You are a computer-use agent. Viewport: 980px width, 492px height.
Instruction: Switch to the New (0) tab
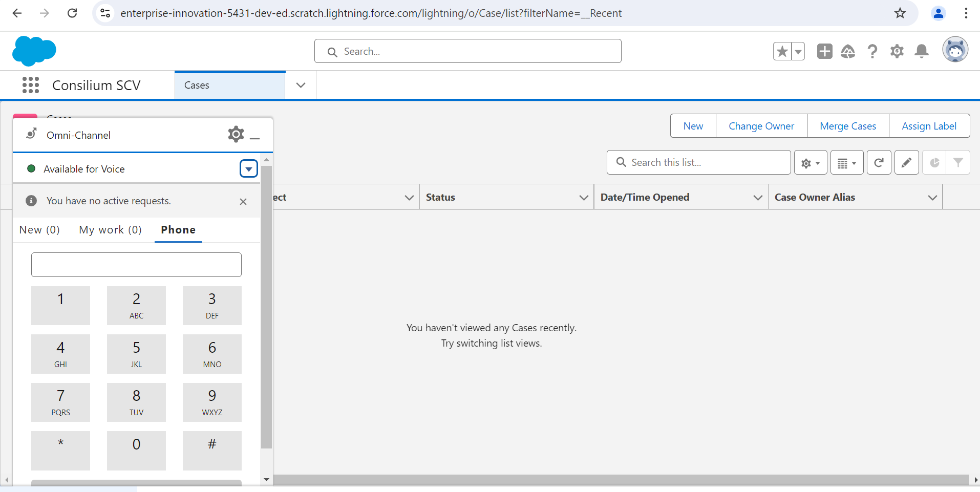[39, 230]
